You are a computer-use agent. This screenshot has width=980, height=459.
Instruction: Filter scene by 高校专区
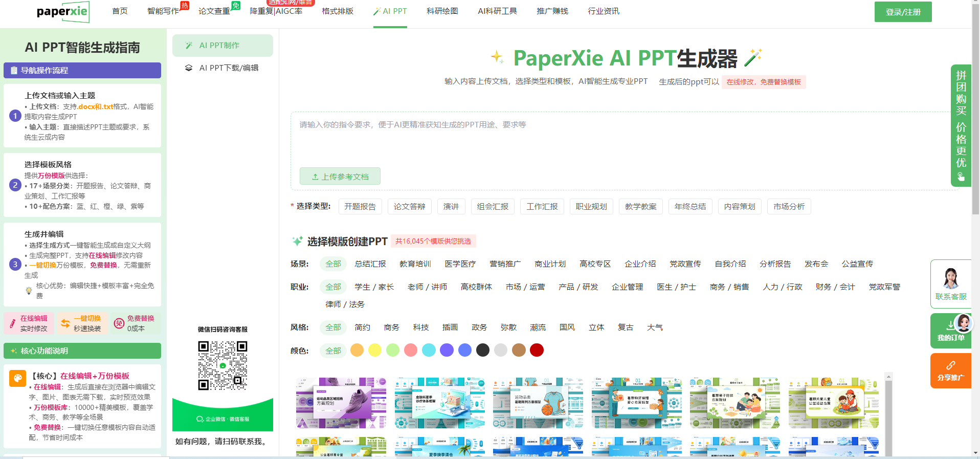coord(595,264)
